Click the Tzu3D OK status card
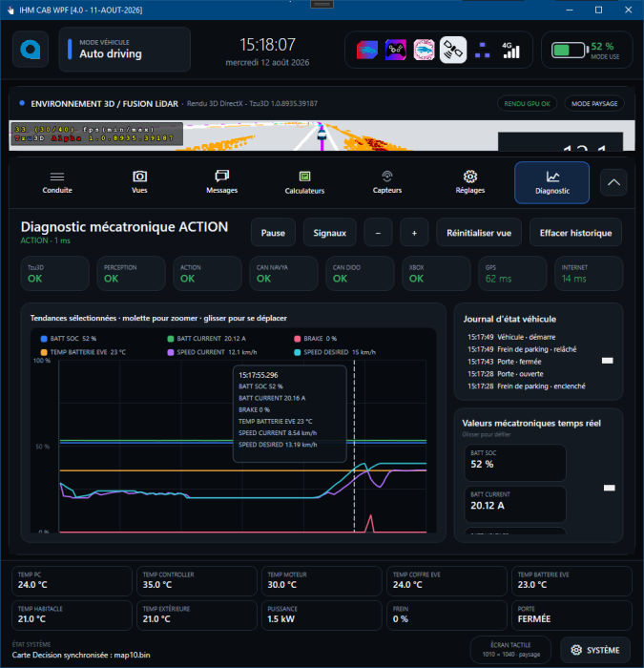 [55, 274]
